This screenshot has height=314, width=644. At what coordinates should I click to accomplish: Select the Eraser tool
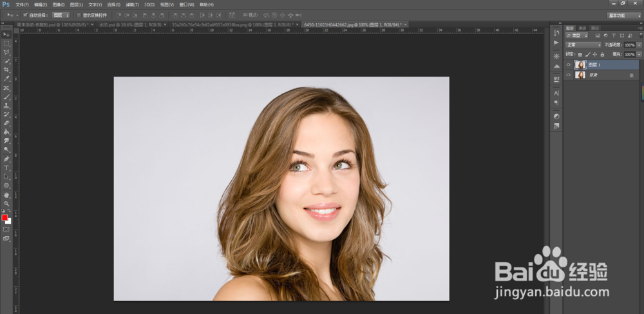pos(6,123)
